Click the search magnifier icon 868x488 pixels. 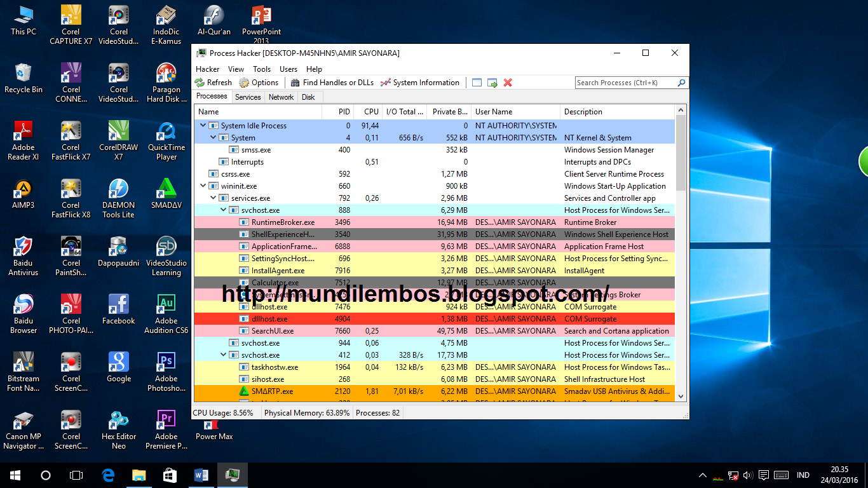click(x=682, y=83)
